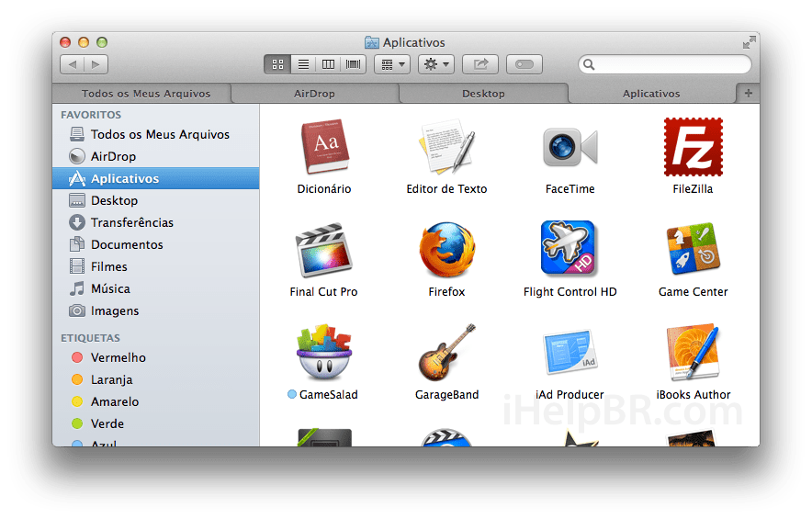Image resolution: width=812 pixels, height=519 pixels.
Task: Switch to the Todos os Meus Arquivos tab
Action: click(141, 93)
